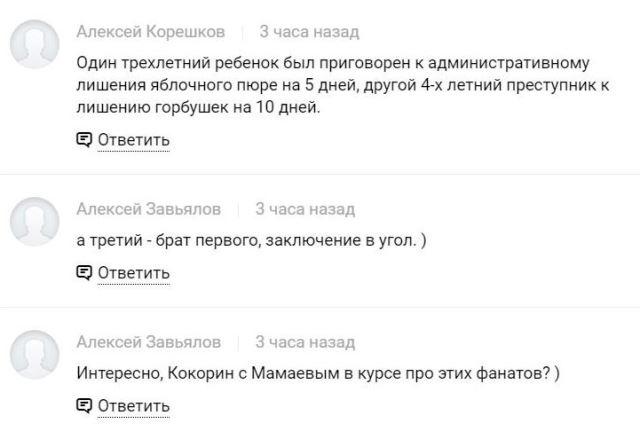640x439 pixels.
Task: Click the Ответить link under the яблочного пюре comment
Action: coord(133,140)
